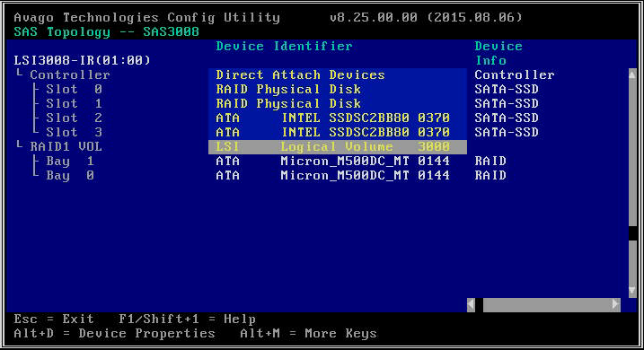The width and height of the screenshot is (644, 350).
Task: Click SATA-SSD info in the Slot 3 row
Action: click(x=507, y=133)
